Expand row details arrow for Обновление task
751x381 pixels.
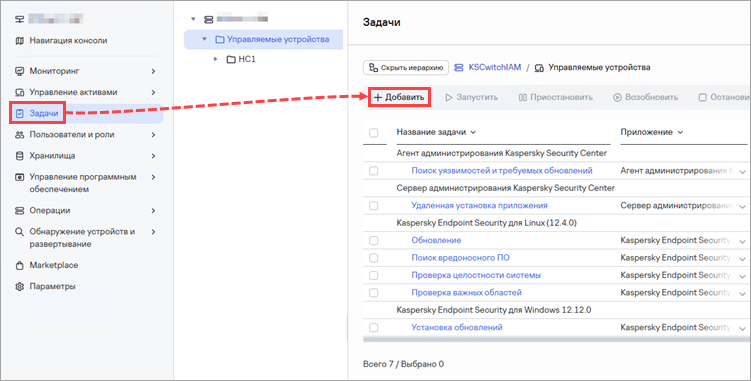(x=742, y=241)
